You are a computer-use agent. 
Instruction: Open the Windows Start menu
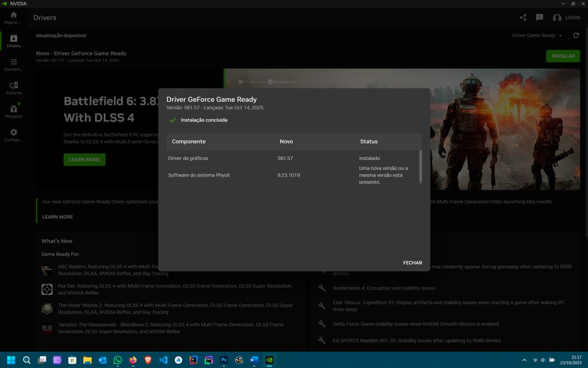[x=11, y=360]
